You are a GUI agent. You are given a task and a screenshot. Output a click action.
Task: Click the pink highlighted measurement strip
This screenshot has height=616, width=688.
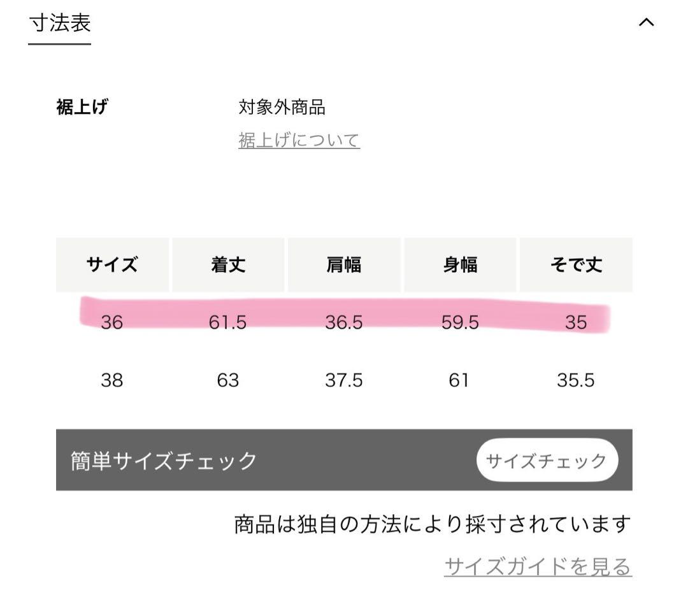(x=344, y=315)
